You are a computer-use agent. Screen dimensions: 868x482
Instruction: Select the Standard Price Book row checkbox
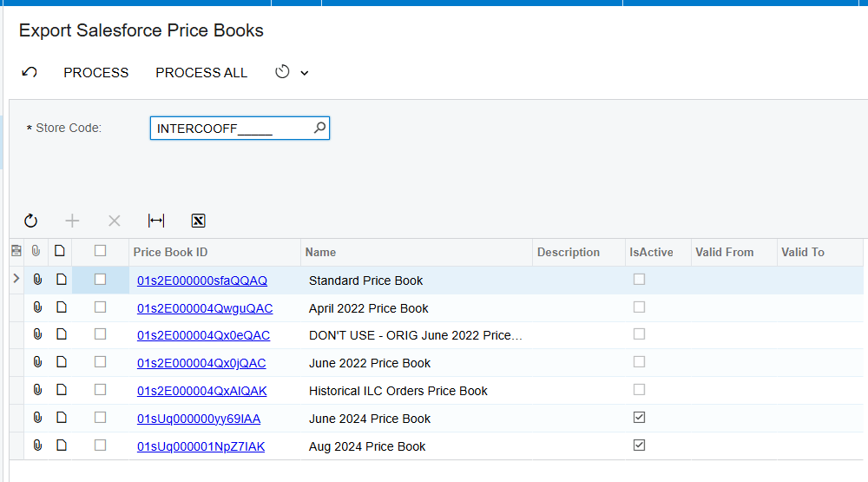pos(100,280)
